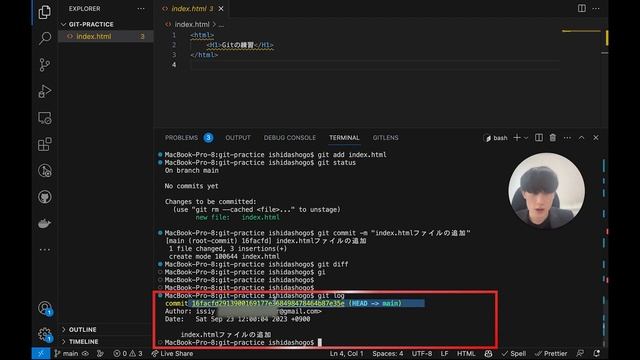The height and width of the screenshot is (360, 640).
Task: Click index.html in the breadcrumb
Action: 192,24
